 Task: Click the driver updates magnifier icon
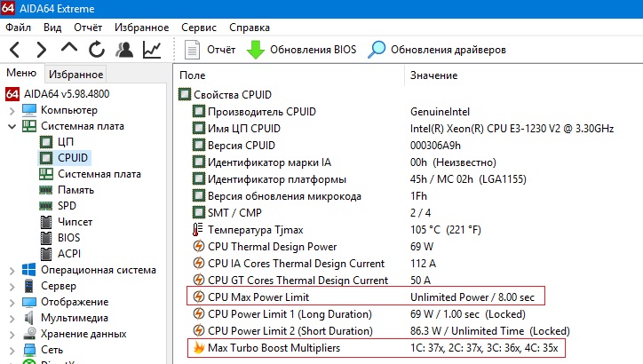point(377,50)
